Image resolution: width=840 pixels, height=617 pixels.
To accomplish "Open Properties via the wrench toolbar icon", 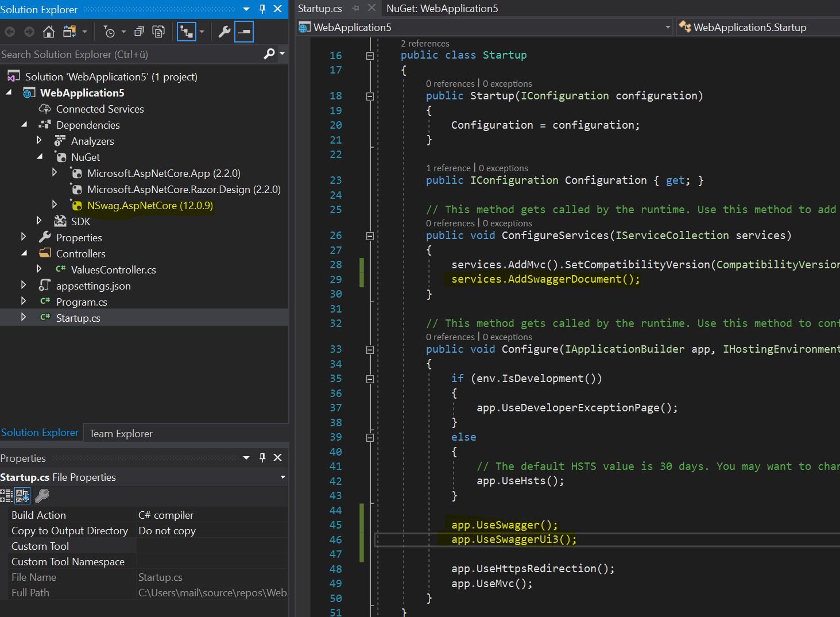I will (224, 32).
